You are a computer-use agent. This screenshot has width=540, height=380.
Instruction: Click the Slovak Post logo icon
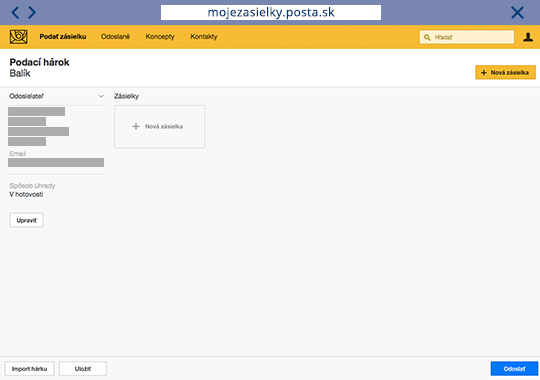coord(19,37)
